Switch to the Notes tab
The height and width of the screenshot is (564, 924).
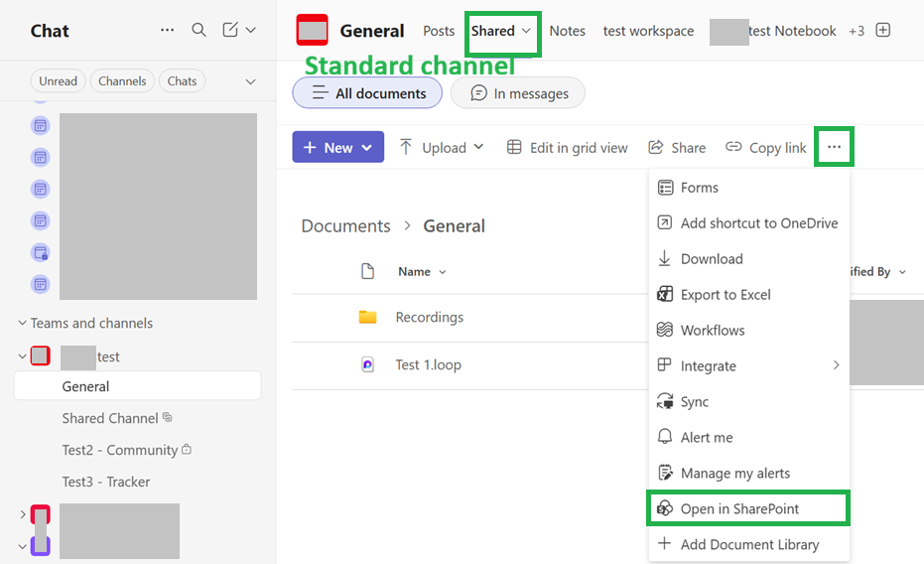coord(567,31)
